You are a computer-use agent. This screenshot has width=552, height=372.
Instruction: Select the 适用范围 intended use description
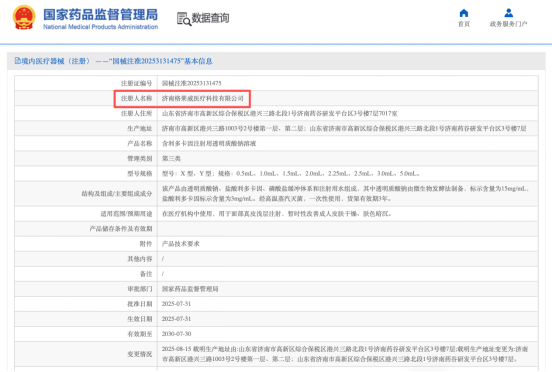click(x=277, y=214)
